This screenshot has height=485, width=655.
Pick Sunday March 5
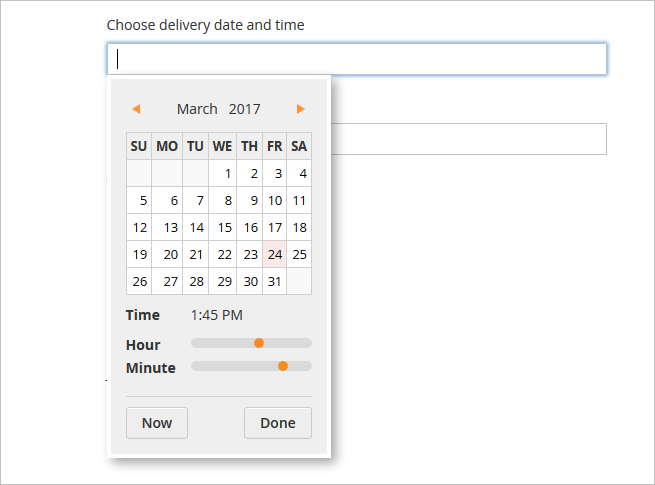tap(139, 200)
